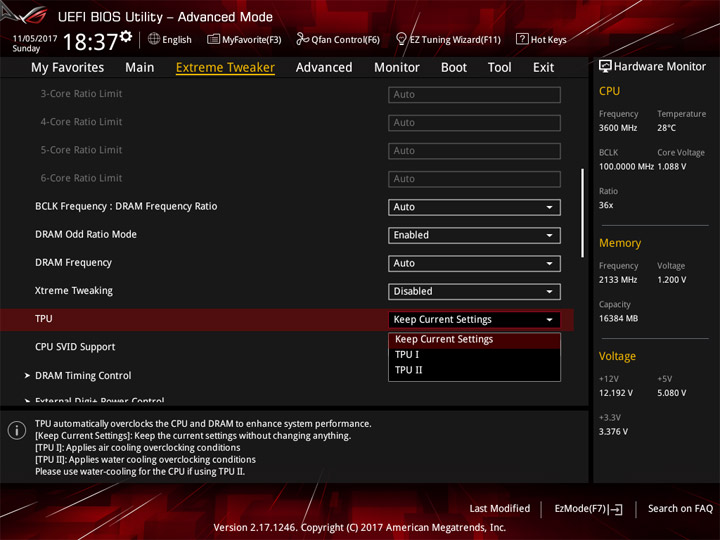Click MyFavorite(F3) label
Viewport: 720px width, 540px height.
[252, 39]
